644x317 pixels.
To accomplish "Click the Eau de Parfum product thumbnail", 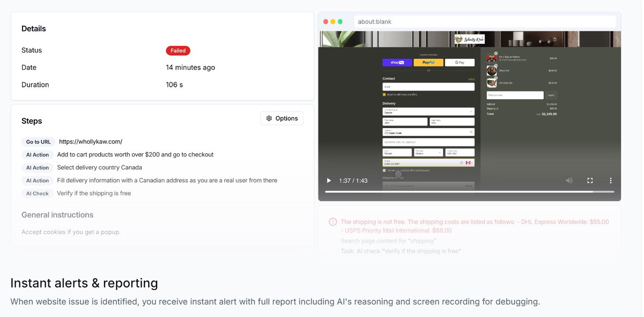I will [492, 58].
